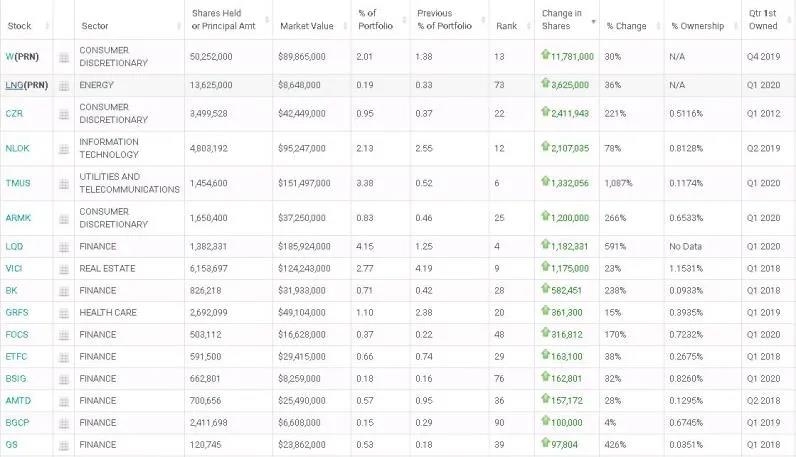Click the 2,411,943 change in shares value
This screenshot has width=796, height=457.
point(571,114)
